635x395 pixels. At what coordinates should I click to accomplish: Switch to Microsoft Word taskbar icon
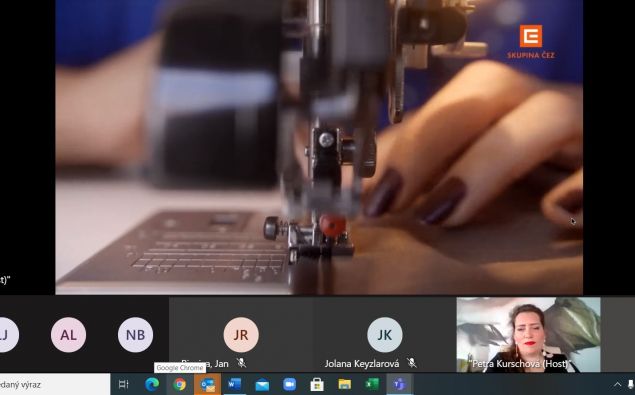click(234, 384)
